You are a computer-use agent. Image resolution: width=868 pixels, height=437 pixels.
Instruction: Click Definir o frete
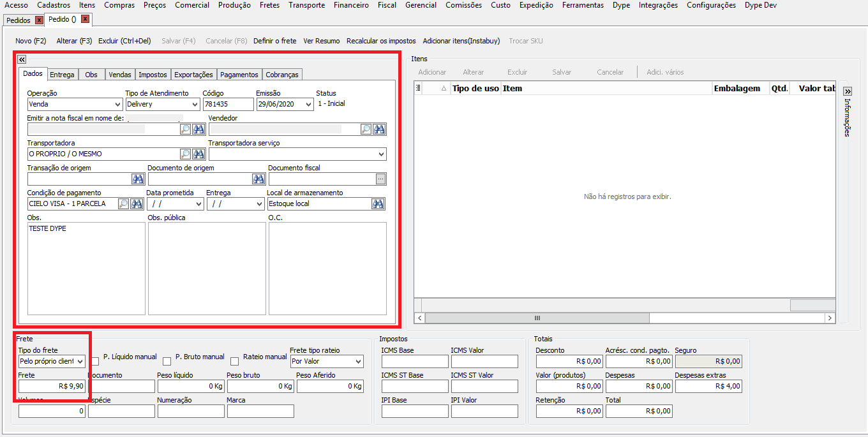click(275, 41)
